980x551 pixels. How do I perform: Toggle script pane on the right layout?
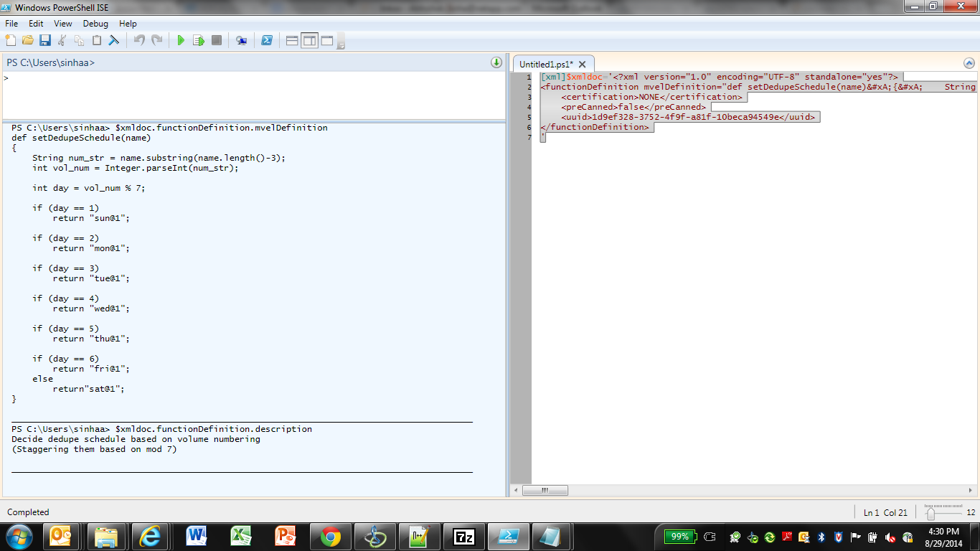(309, 40)
